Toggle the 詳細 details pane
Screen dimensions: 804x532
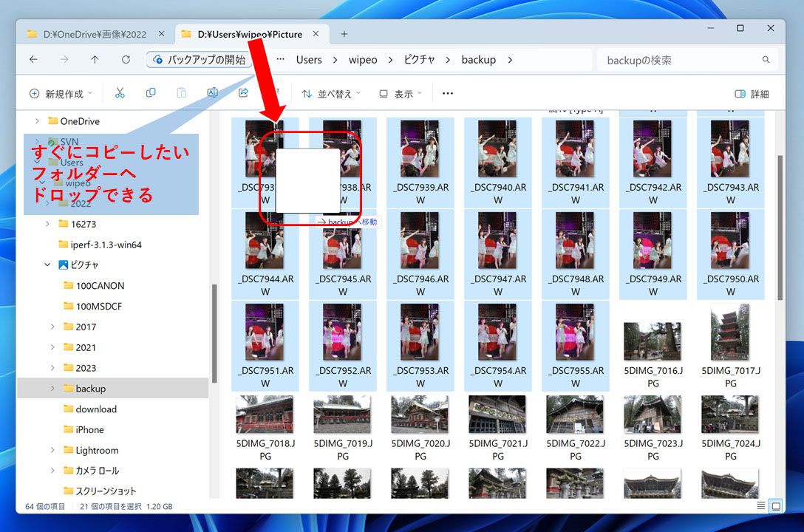click(x=752, y=94)
